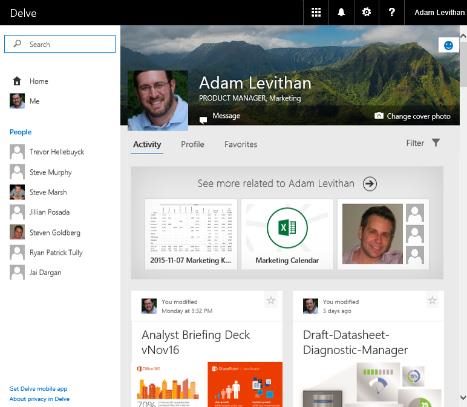This screenshot has width=467, height=407.
Task: Click the search magnifier icon
Action: (17, 44)
